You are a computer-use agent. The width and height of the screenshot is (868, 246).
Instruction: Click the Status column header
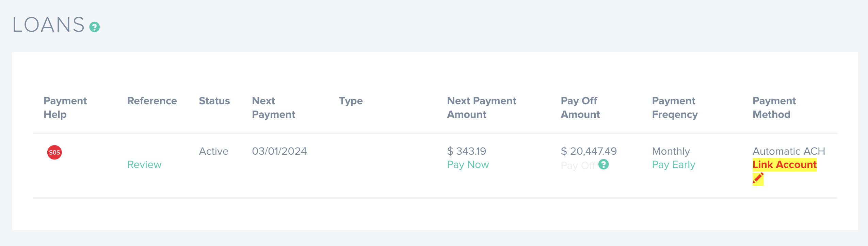214,101
